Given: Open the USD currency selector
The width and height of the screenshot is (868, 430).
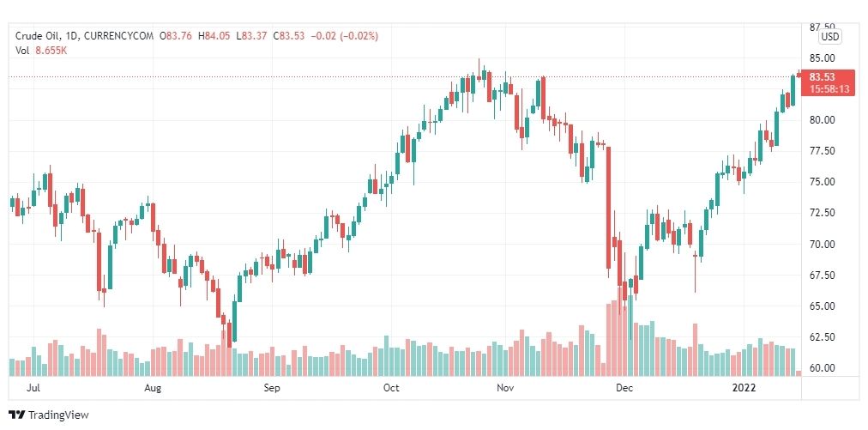Looking at the screenshot, I should [829, 37].
